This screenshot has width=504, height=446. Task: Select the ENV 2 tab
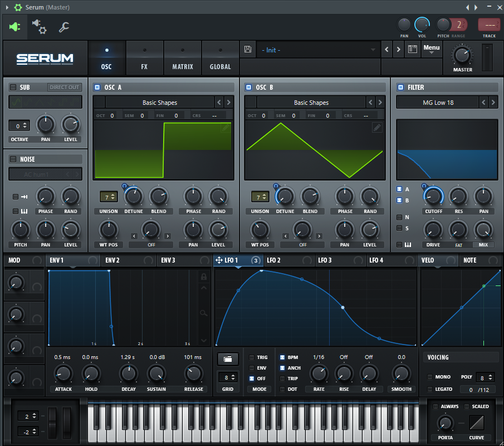tap(129, 260)
